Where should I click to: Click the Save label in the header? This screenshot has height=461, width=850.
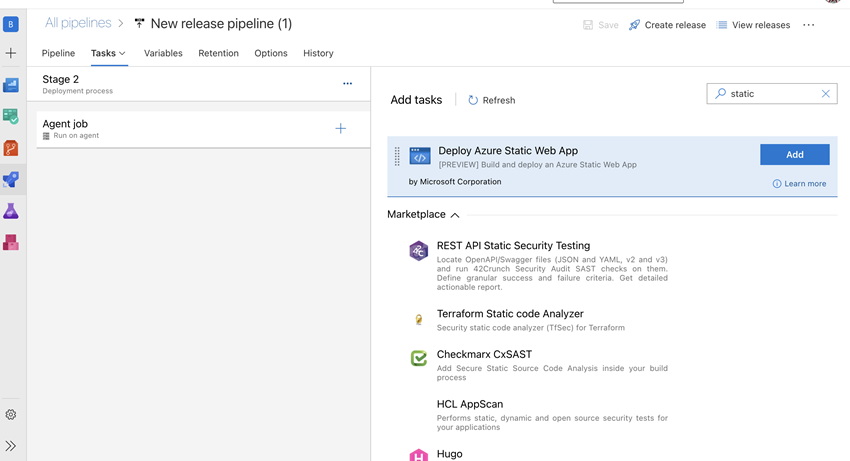point(608,25)
